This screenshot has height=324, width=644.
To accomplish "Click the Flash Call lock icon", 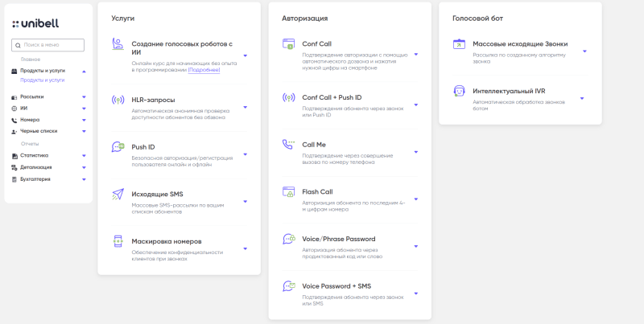I will coord(288,192).
